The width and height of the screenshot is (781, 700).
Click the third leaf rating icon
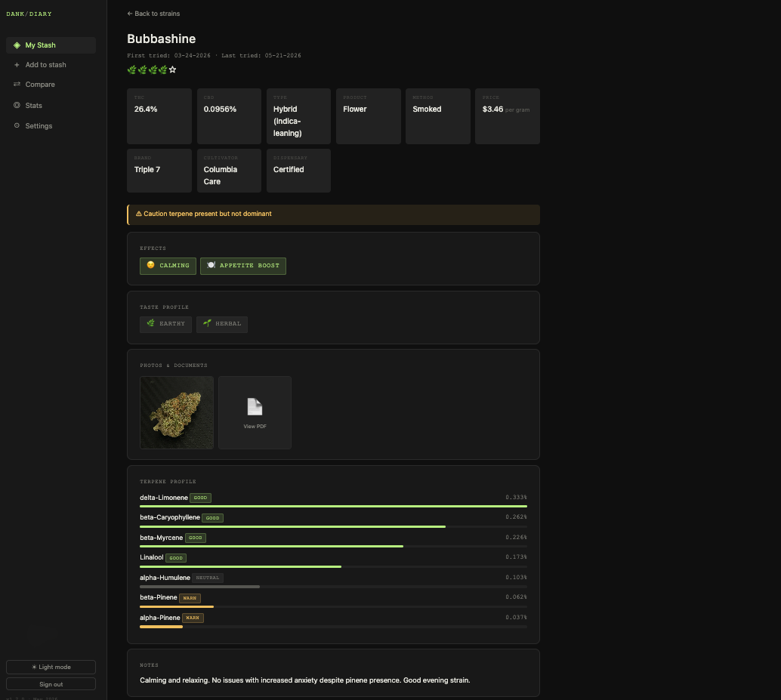[153, 69]
